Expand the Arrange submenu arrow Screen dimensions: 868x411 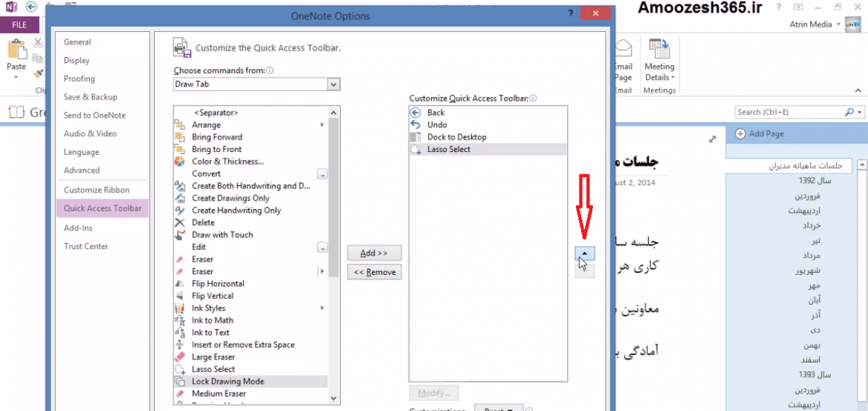[x=322, y=125]
